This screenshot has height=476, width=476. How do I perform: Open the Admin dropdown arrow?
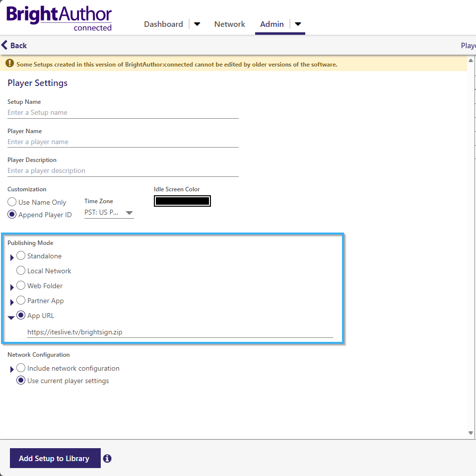(x=298, y=23)
